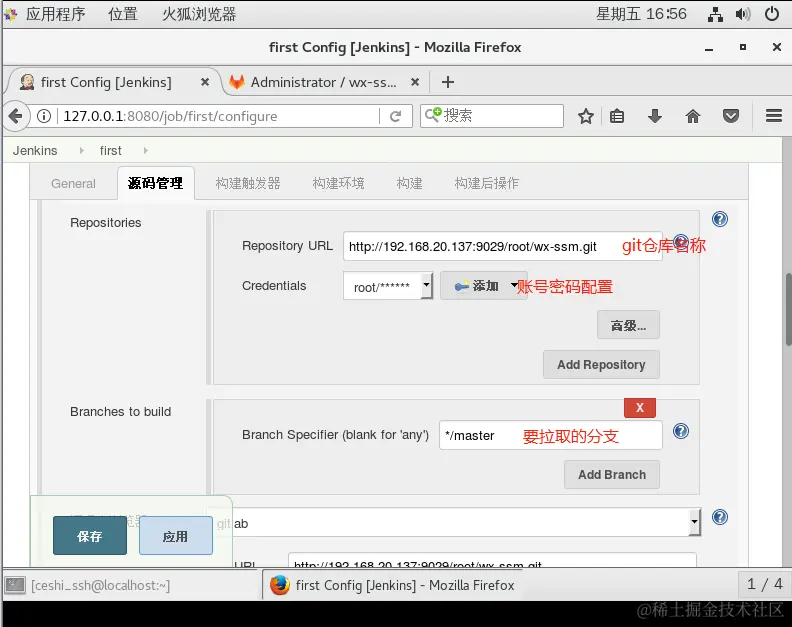Expand the breadcrumb arrow after first
The image size is (792, 627).
[145, 151]
